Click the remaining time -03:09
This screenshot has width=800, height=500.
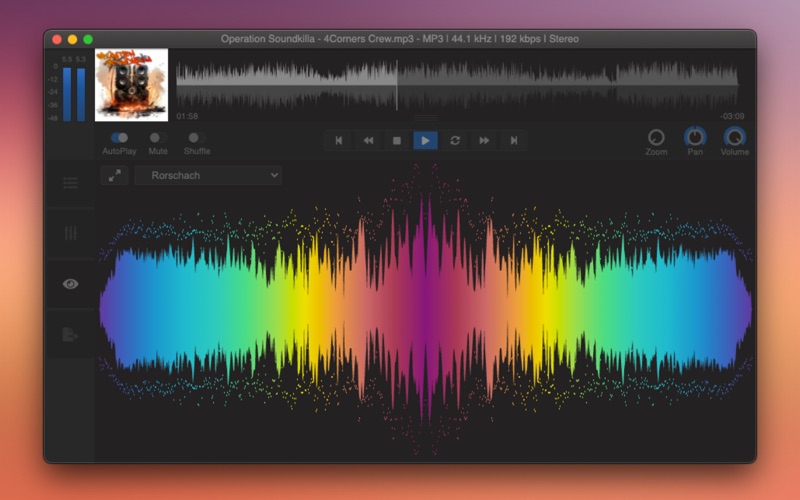tap(732, 116)
